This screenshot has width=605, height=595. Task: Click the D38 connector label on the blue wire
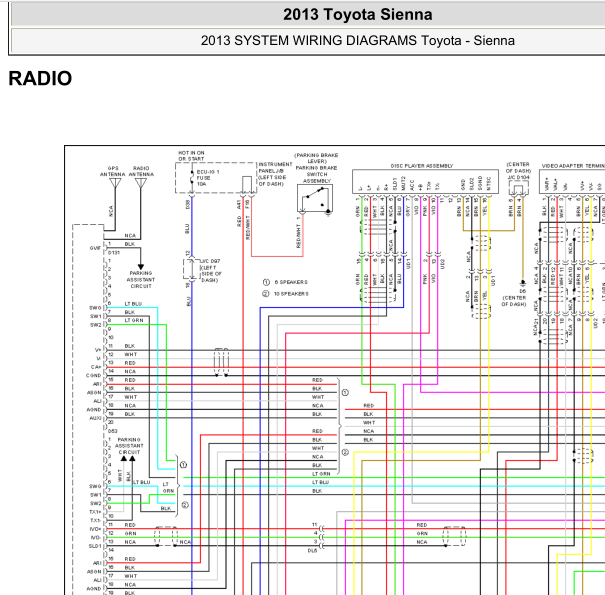tap(188, 204)
